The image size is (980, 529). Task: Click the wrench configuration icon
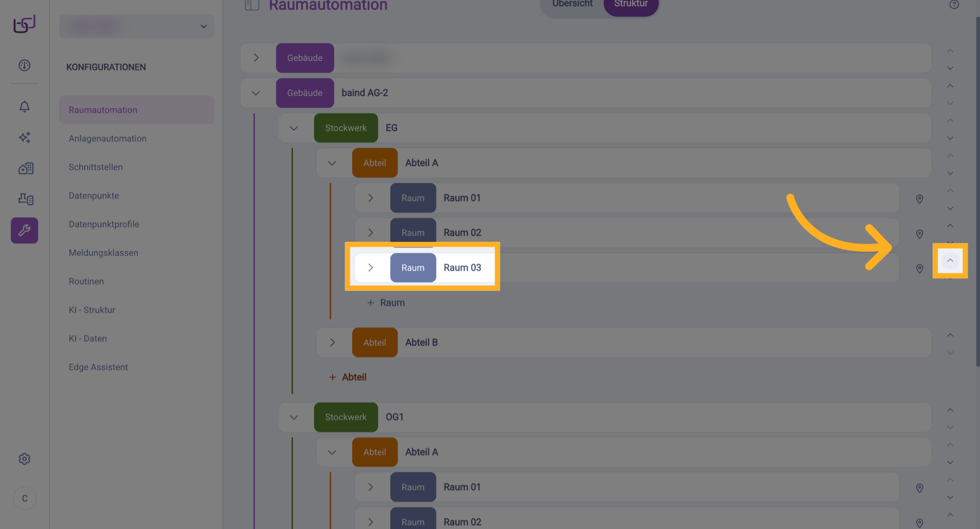pos(24,231)
